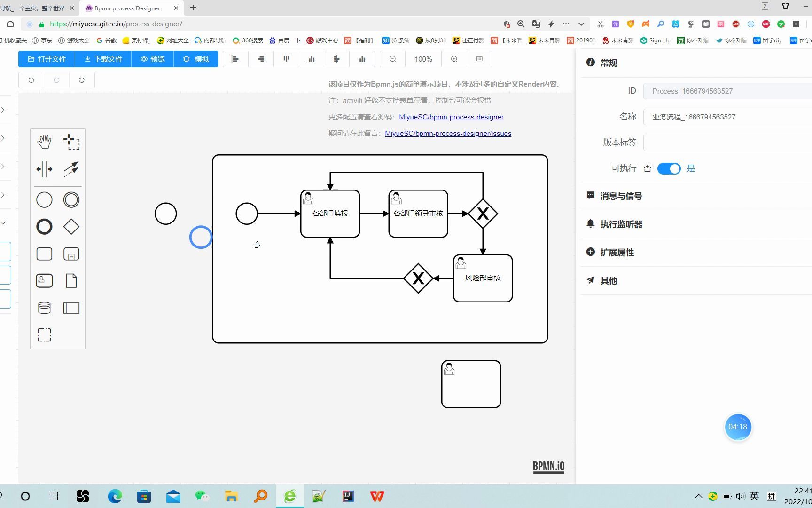Select the lasso selection tool

coord(71,141)
